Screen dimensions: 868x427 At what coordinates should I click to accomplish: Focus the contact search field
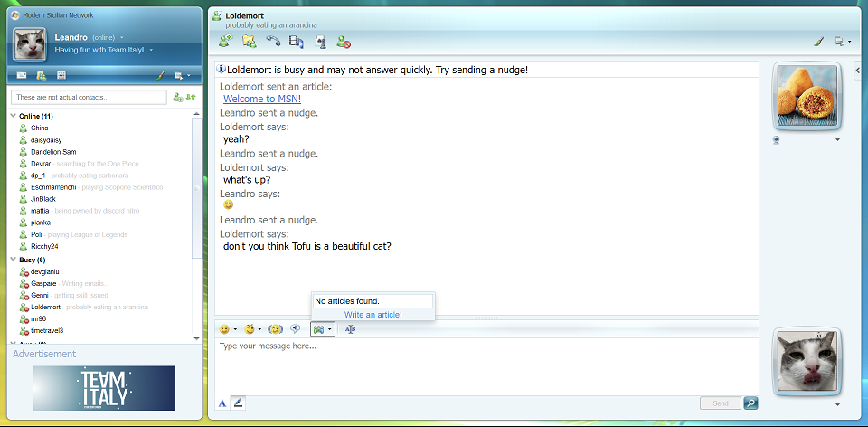pyautogui.click(x=89, y=97)
